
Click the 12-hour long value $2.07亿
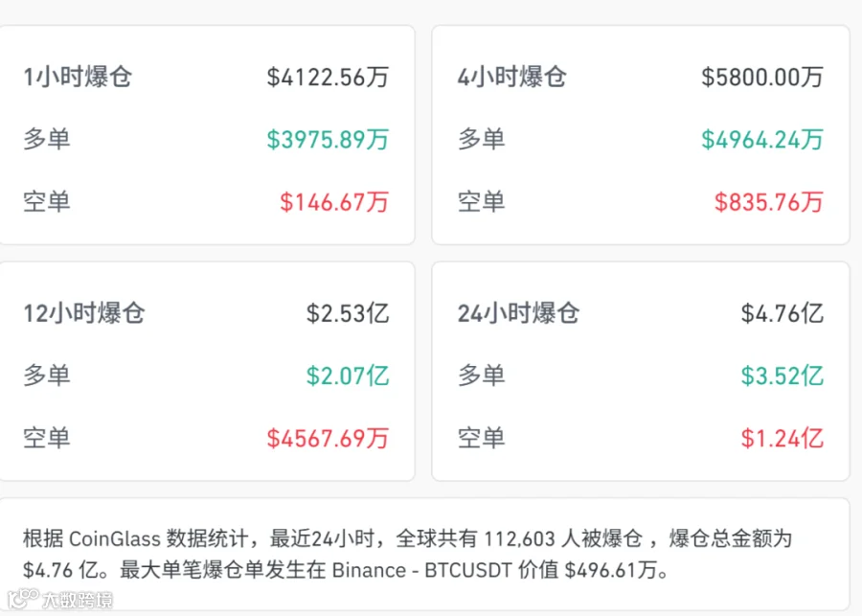pyautogui.click(x=348, y=376)
